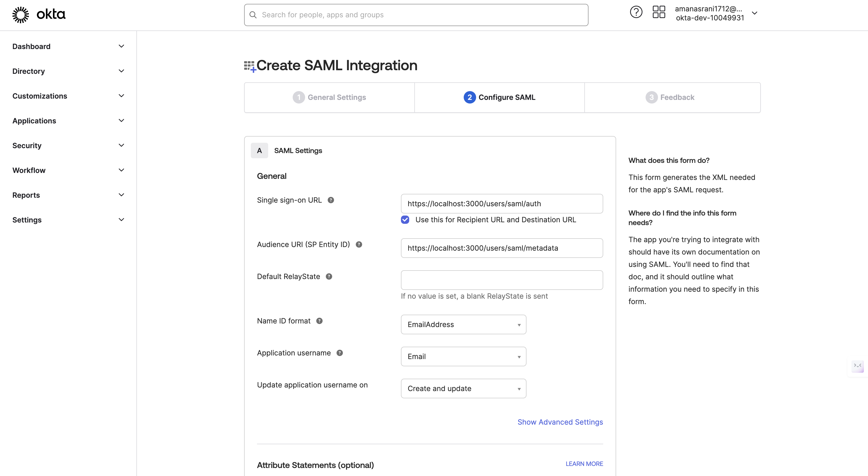The width and height of the screenshot is (868, 476).
Task: Click help icon next to Default RelayState
Action: click(x=329, y=276)
